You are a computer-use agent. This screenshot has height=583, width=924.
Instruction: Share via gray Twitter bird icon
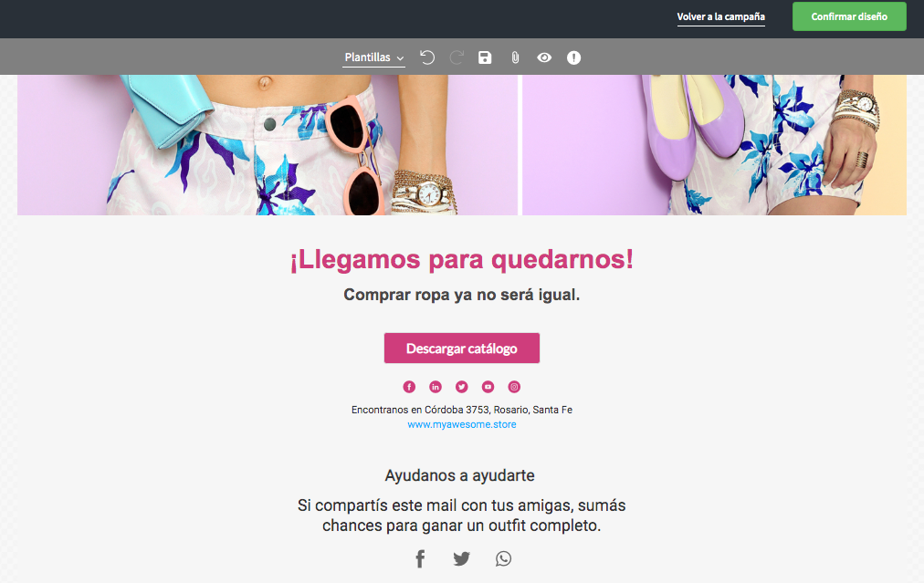click(461, 559)
